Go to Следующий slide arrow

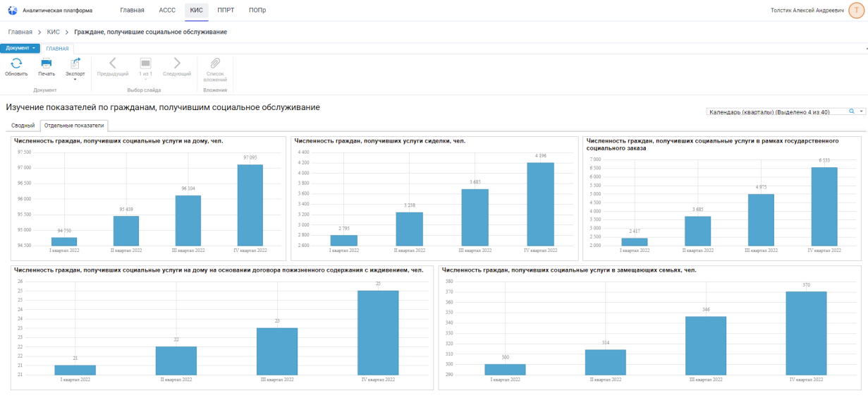pyautogui.click(x=177, y=64)
